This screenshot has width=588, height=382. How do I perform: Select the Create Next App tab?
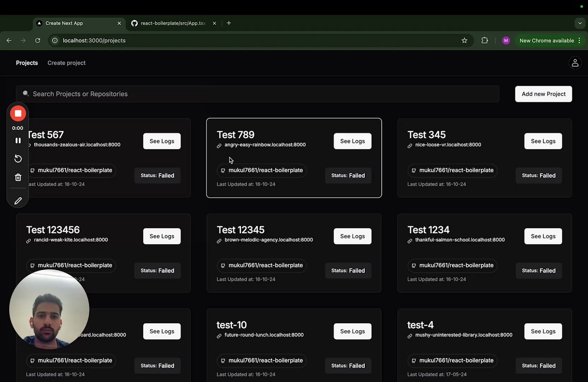78,23
